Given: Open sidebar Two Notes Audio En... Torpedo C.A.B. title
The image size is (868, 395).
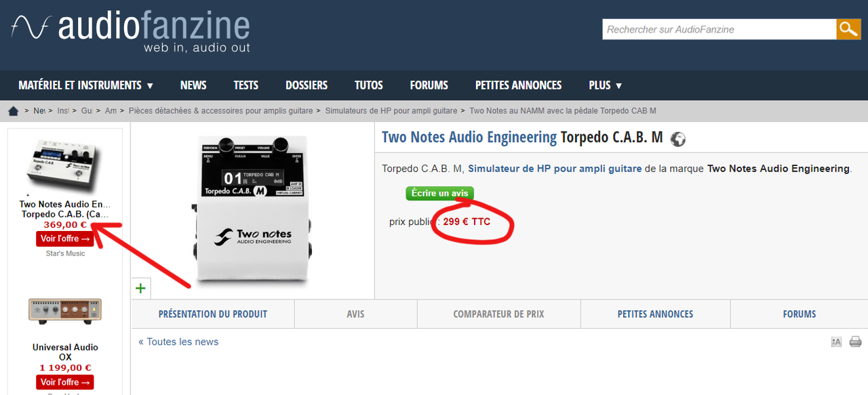Looking at the screenshot, I should [x=65, y=209].
